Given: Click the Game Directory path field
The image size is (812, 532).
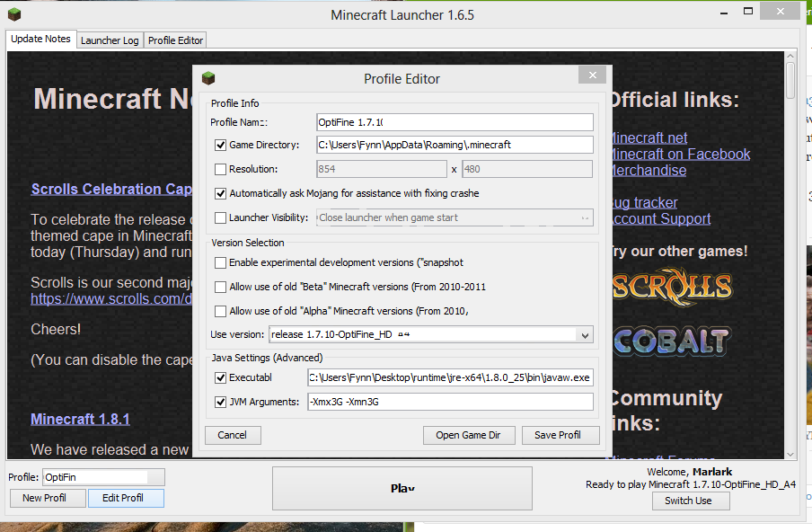Looking at the screenshot, I should [x=455, y=145].
